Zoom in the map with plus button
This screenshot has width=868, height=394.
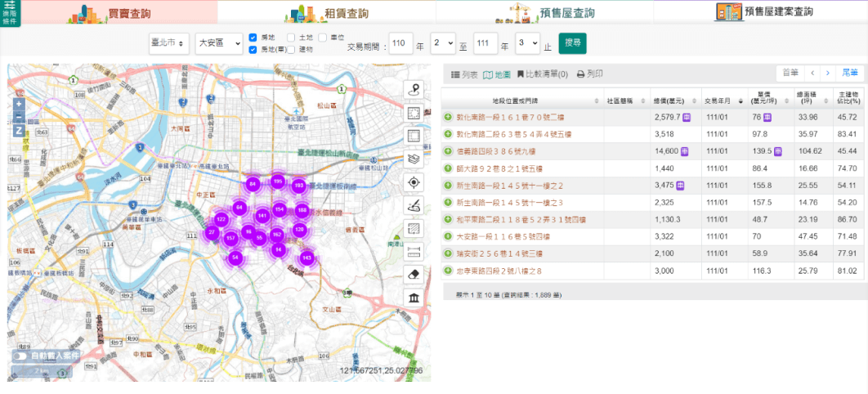click(x=19, y=105)
